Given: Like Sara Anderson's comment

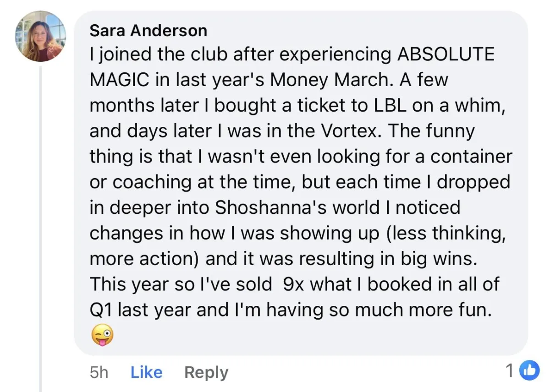Looking at the screenshot, I should tap(146, 372).
